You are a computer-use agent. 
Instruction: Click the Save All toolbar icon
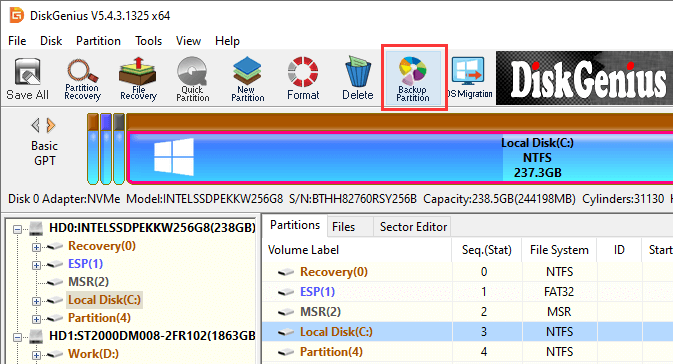[27, 79]
